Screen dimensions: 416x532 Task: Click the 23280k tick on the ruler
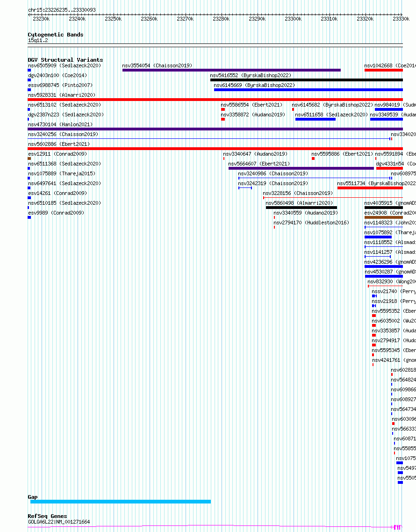(221, 19)
